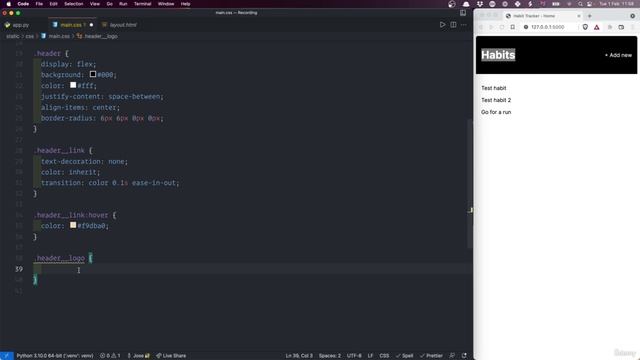This screenshot has height=360, width=640.
Task: Open the notifications bell in status bar
Action: pos(464,356)
